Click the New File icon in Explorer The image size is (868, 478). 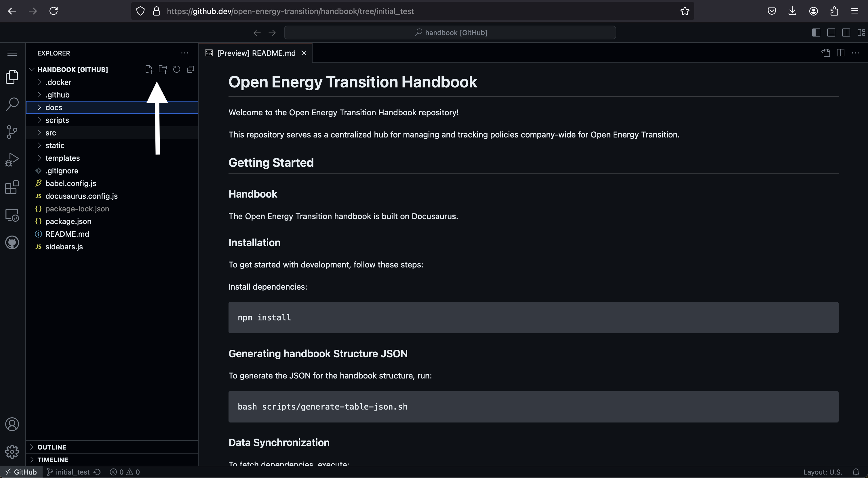coord(149,69)
